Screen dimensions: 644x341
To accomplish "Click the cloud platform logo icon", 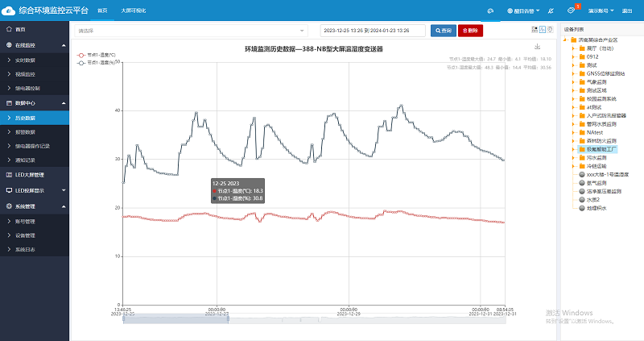I will [8, 10].
